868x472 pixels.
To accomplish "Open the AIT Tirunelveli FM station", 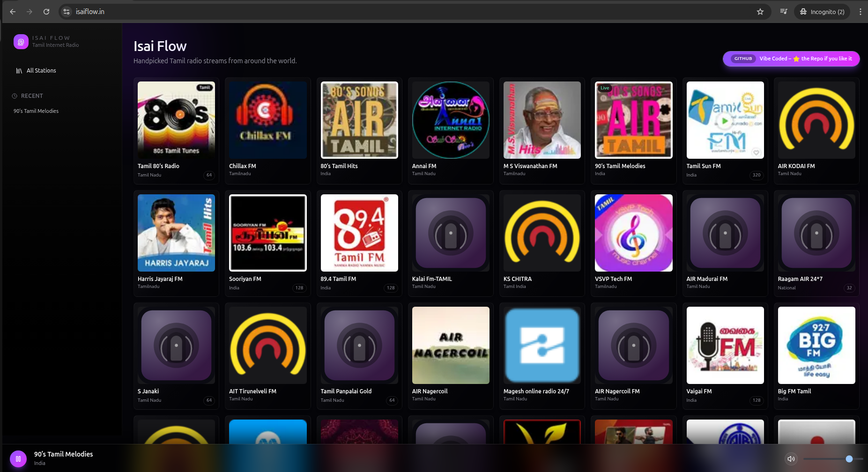I will [x=268, y=356].
